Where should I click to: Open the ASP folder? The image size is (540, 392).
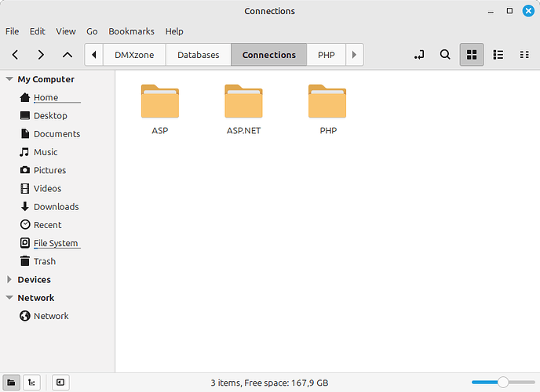159,102
